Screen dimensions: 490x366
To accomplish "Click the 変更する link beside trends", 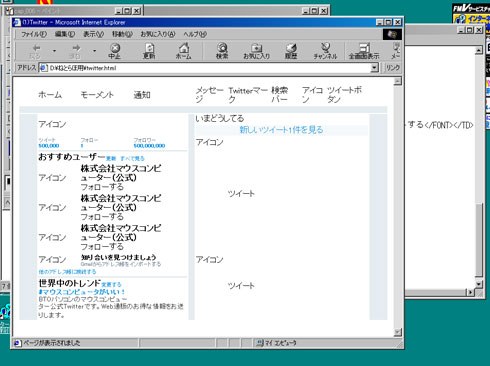I will tap(111, 285).
